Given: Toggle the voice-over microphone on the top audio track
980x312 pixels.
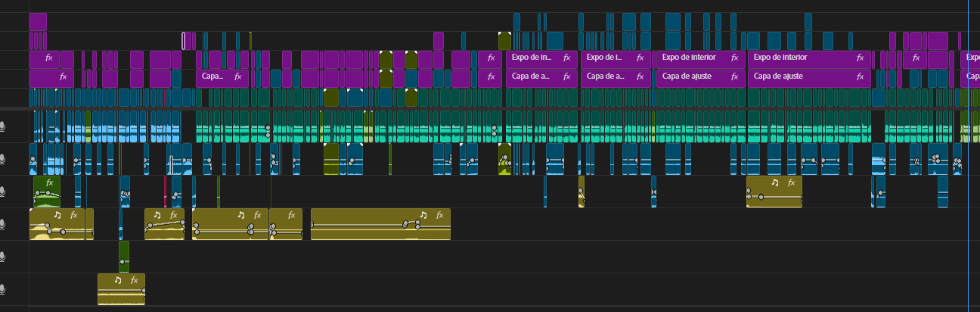Looking at the screenshot, I should [4, 126].
